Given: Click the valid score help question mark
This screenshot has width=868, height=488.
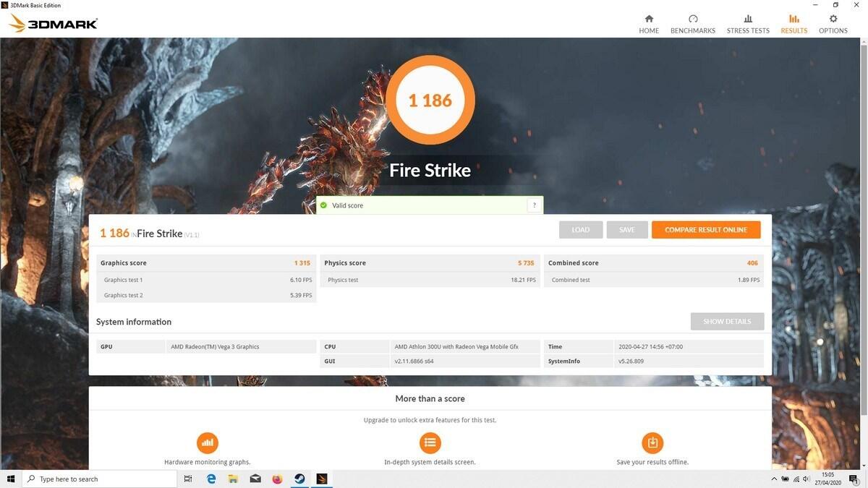Looking at the screenshot, I should 534,205.
